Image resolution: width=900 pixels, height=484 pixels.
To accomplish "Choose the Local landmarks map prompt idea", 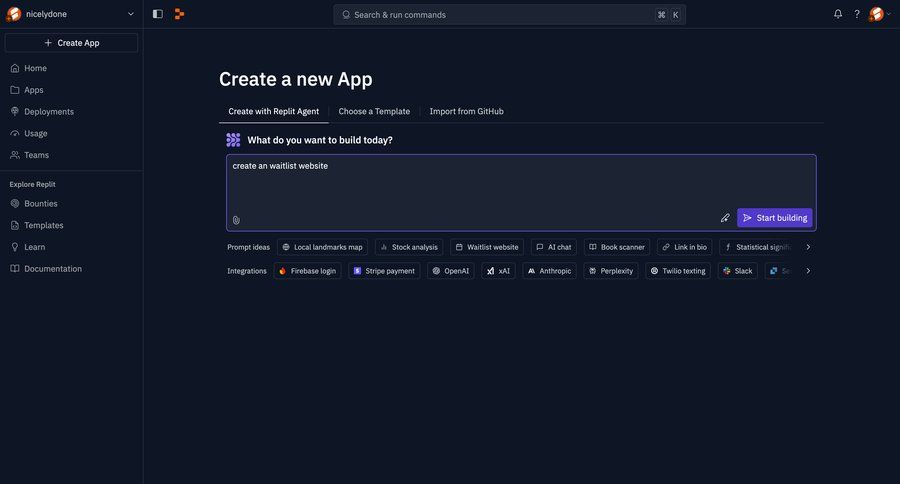I will point(323,247).
